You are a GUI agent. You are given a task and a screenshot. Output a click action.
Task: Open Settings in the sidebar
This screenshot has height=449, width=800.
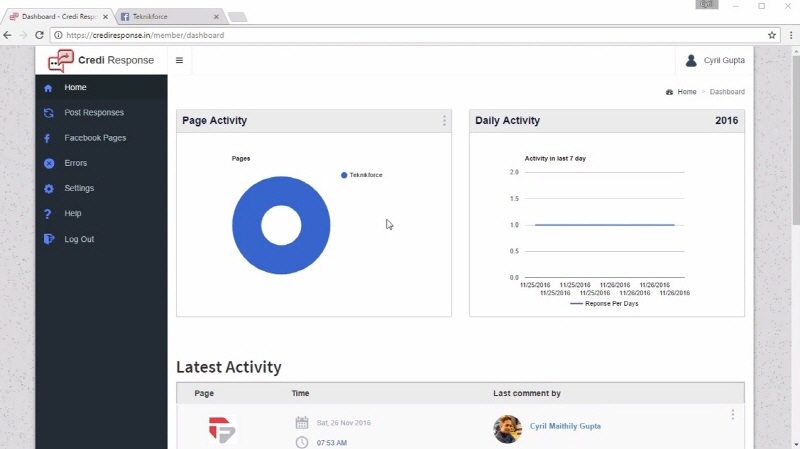click(x=101, y=188)
